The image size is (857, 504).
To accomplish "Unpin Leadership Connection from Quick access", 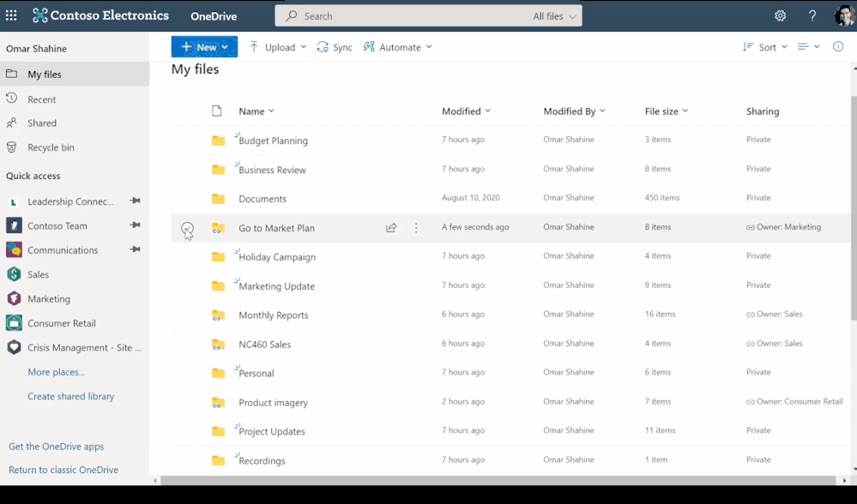I will 135,201.
